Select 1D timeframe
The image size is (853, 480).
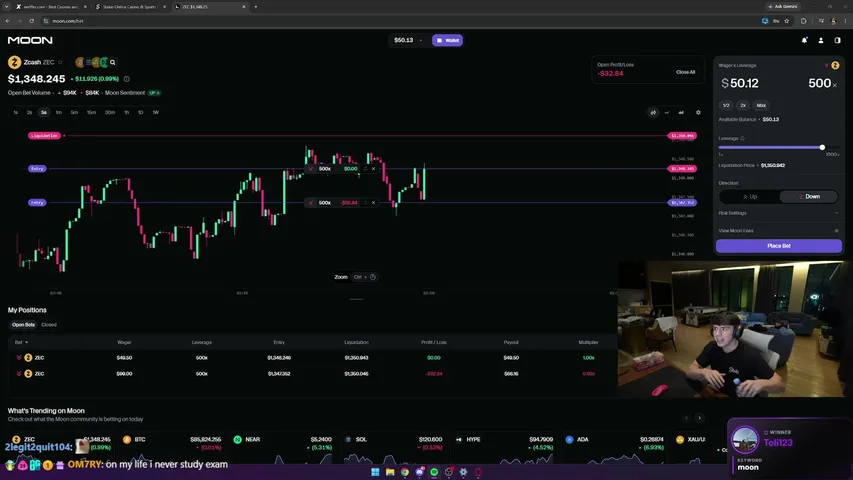pyautogui.click(x=140, y=113)
